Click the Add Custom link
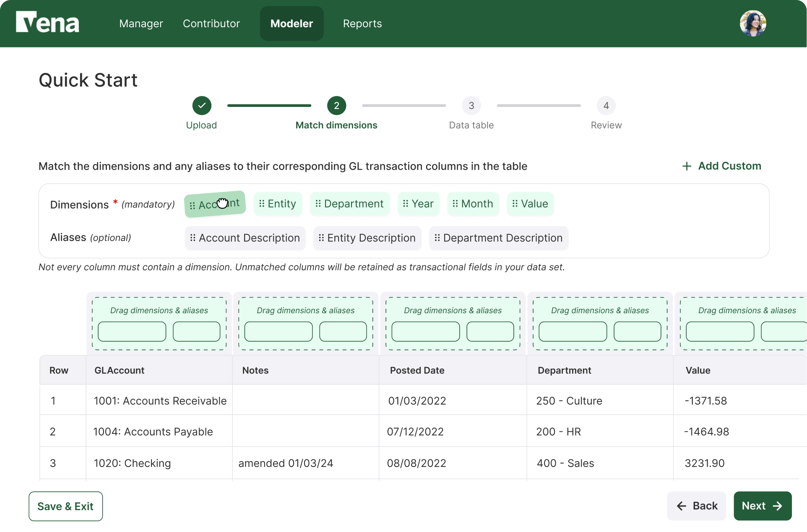Viewport: 807px width, 532px height. point(721,166)
